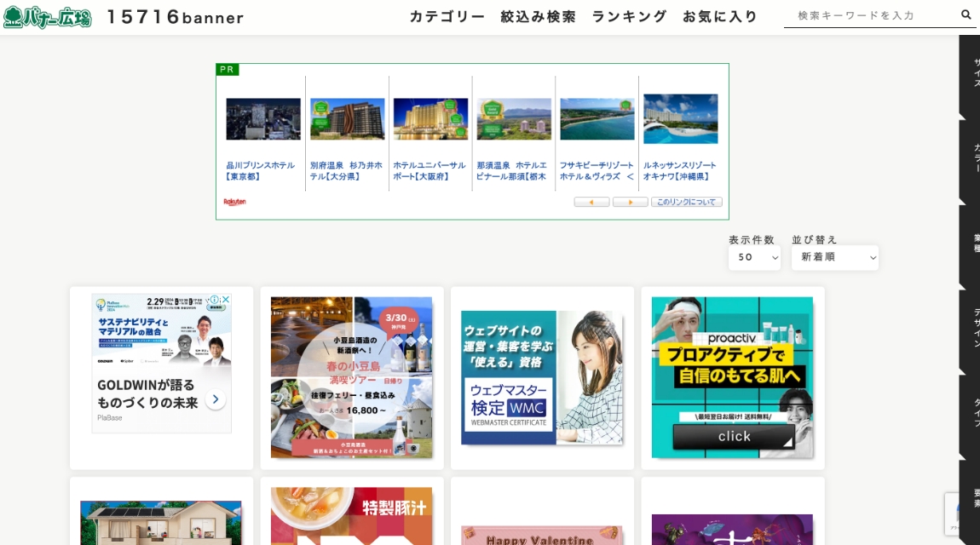This screenshot has width=980, height=545.
Task: Open the 春の小豆島 満喫ツアー banner
Action: point(352,377)
